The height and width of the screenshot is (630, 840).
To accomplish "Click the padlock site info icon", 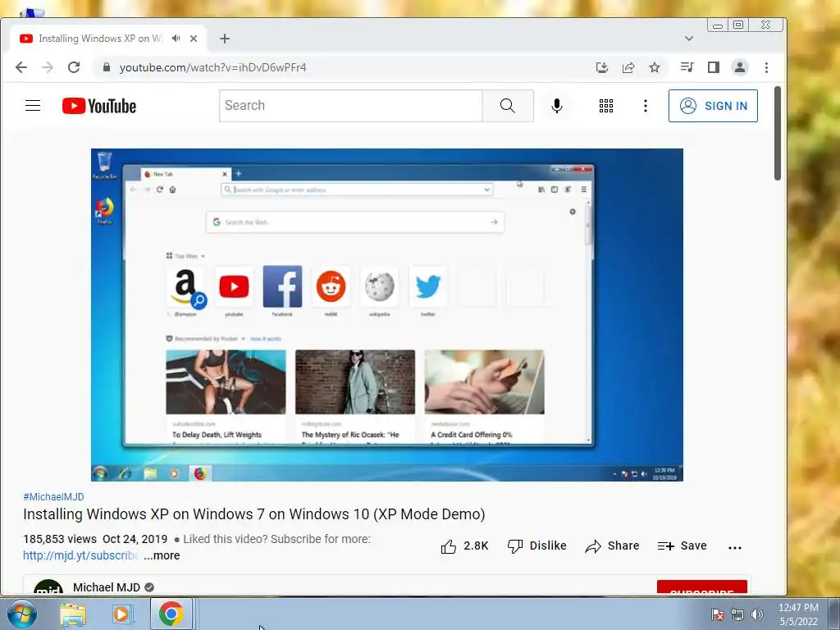I will point(106,67).
